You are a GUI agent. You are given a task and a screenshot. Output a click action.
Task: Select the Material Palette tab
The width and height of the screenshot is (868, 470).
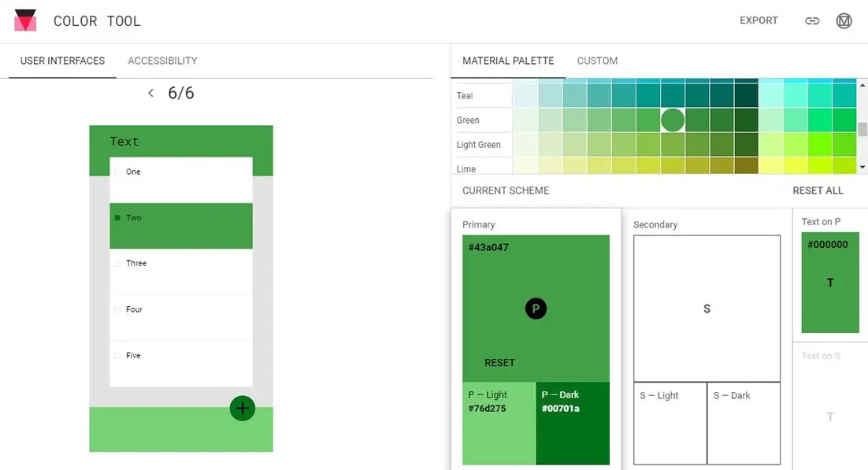click(508, 61)
